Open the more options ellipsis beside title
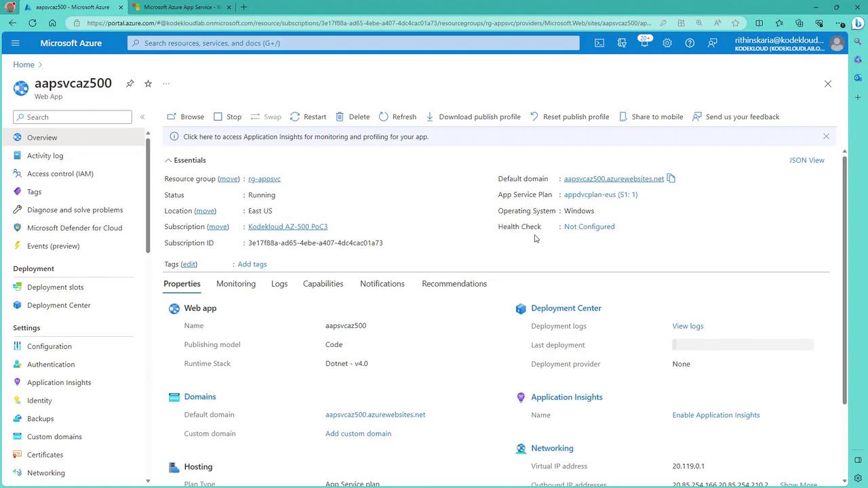Viewport: 868px width, 488px height. point(166,83)
